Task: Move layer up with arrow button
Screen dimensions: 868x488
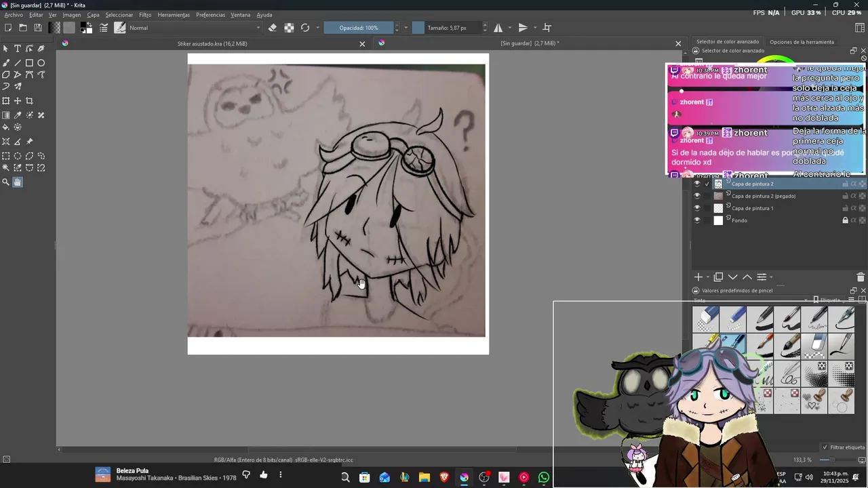Action: click(x=747, y=277)
